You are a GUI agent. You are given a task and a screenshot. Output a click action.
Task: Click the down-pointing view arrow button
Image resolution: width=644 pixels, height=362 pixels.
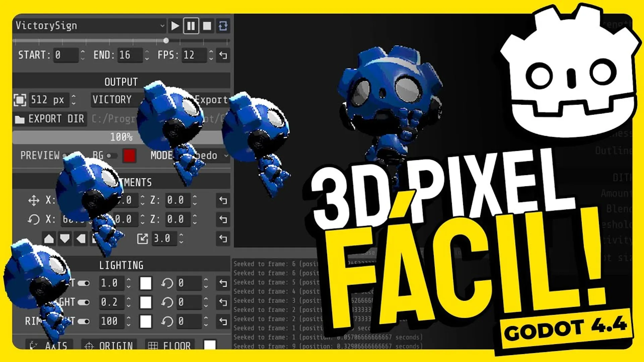point(65,239)
